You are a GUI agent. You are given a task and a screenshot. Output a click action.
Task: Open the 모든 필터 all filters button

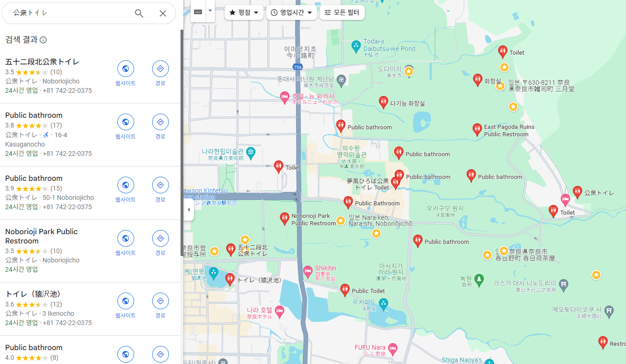(x=342, y=13)
